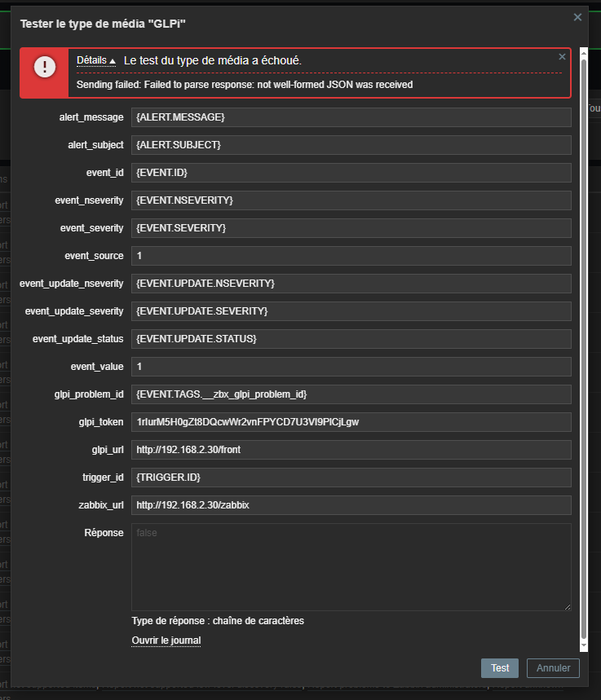The height and width of the screenshot is (700, 601).
Task: Focus the event_id field
Action: (351, 173)
